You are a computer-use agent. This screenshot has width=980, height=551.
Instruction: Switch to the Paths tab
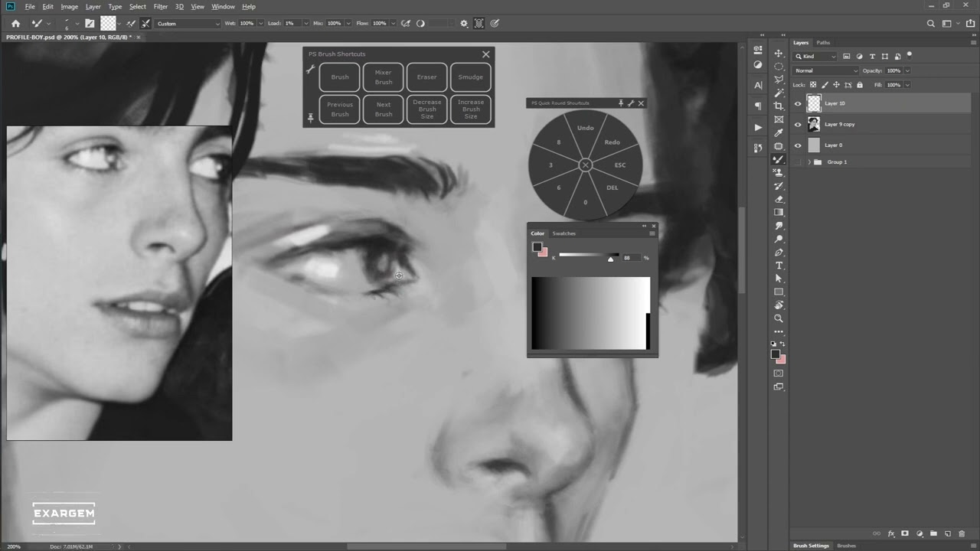pos(823,43)
